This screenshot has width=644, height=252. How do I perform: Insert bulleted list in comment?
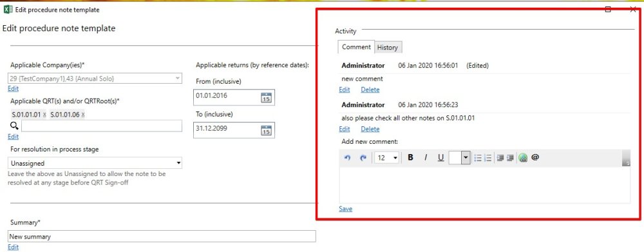pyautogui.click(x=478, y=158)
